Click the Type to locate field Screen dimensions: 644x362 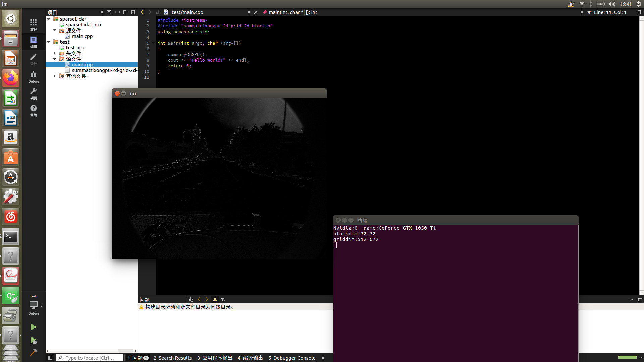90,358
